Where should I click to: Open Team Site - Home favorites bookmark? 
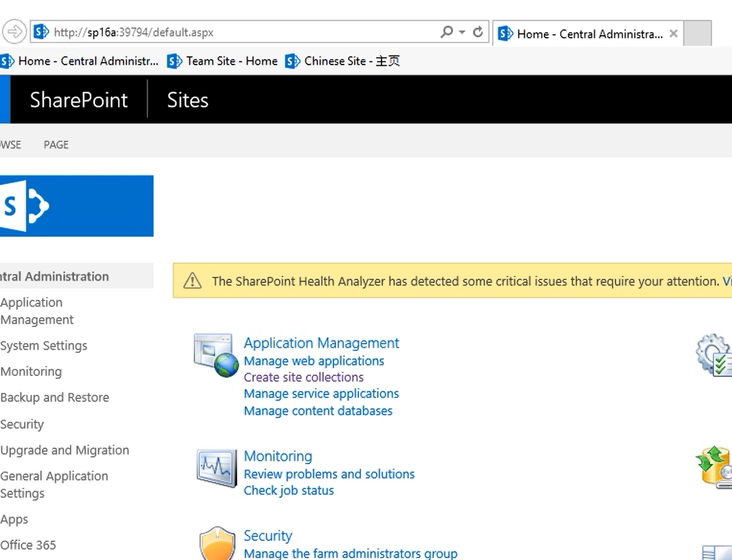222,61
